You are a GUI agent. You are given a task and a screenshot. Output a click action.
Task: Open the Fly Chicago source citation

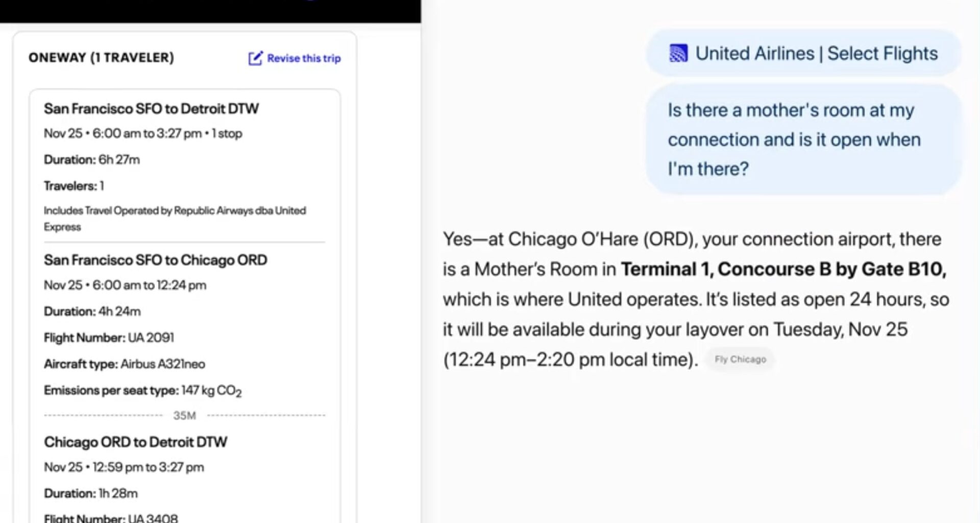point(740,360)
